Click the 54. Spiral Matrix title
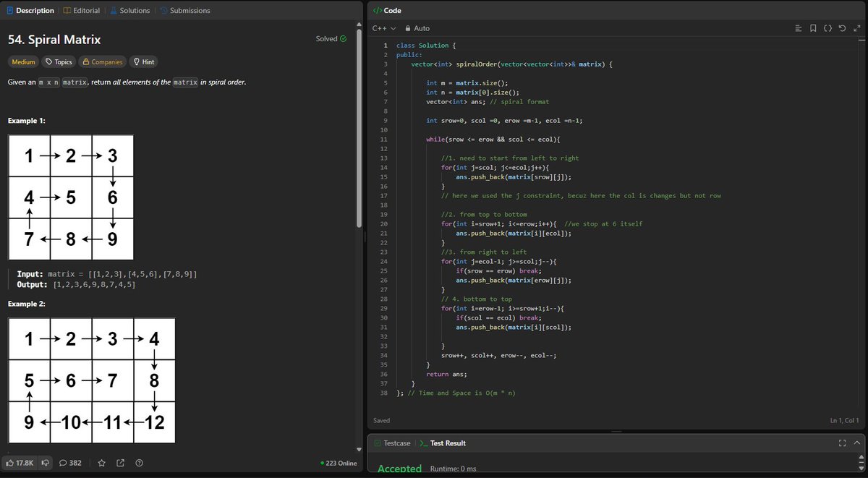Image resolution: width=868 pixels, height=478 pixels. [x=54, y=39]
